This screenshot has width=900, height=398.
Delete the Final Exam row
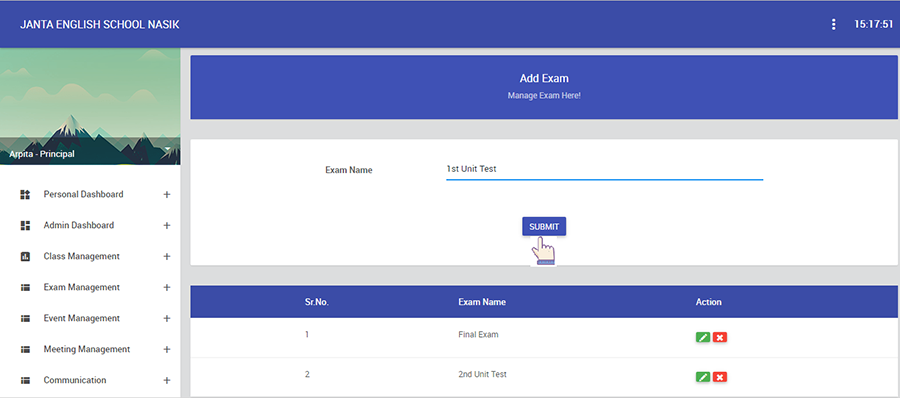720,337
